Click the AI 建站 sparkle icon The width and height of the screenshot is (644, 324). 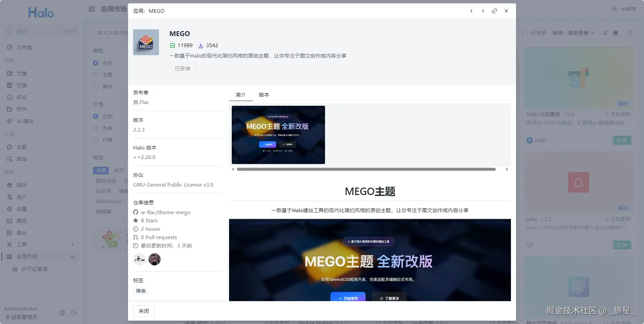pos(9,121)
